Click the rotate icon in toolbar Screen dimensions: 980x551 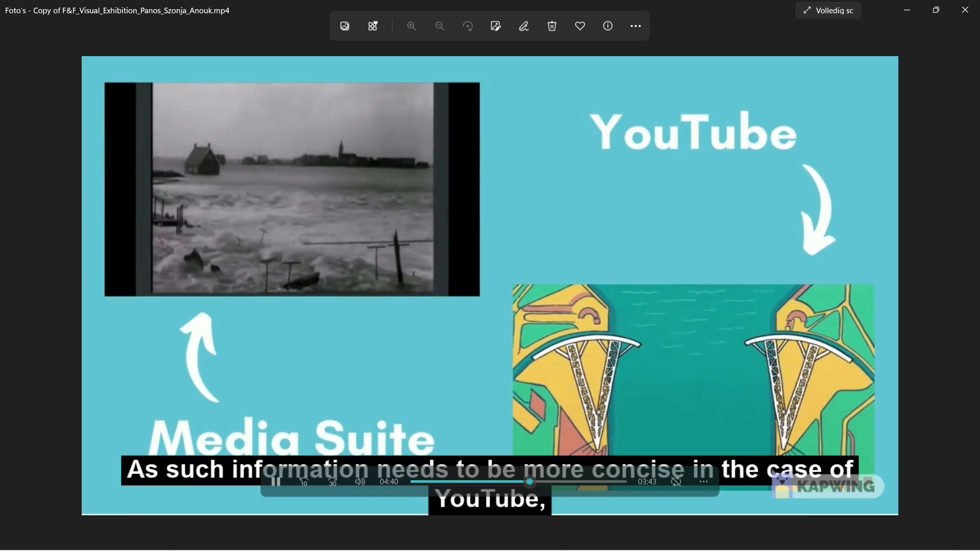tap(468, 26)
